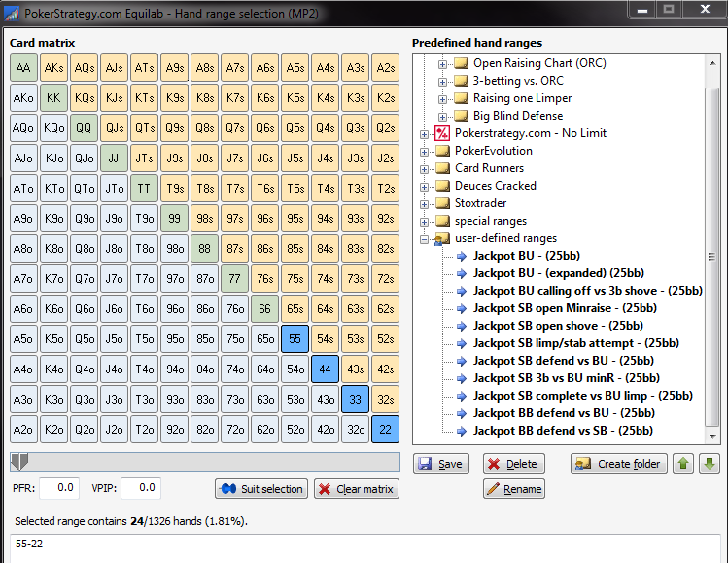This screenshot has height=563, width=728.
Task: Deselect the 55 hand cell
Action: pyautogui.click(x=295, y=339)
